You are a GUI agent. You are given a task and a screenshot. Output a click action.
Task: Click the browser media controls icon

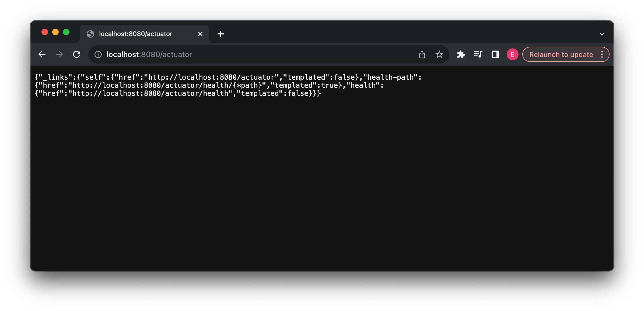477,55
